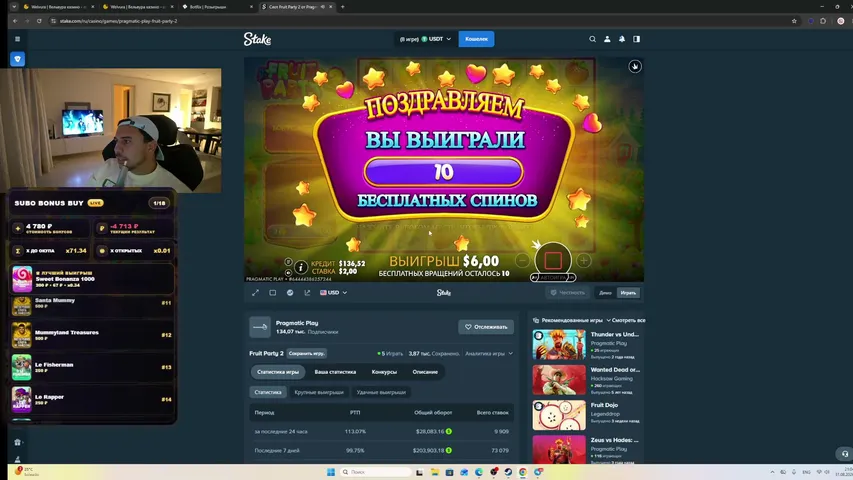Image resolution: width=853 pixels, height=480 pixels.
Task: Reload the page in browser
Action: [x=39, y=21]
